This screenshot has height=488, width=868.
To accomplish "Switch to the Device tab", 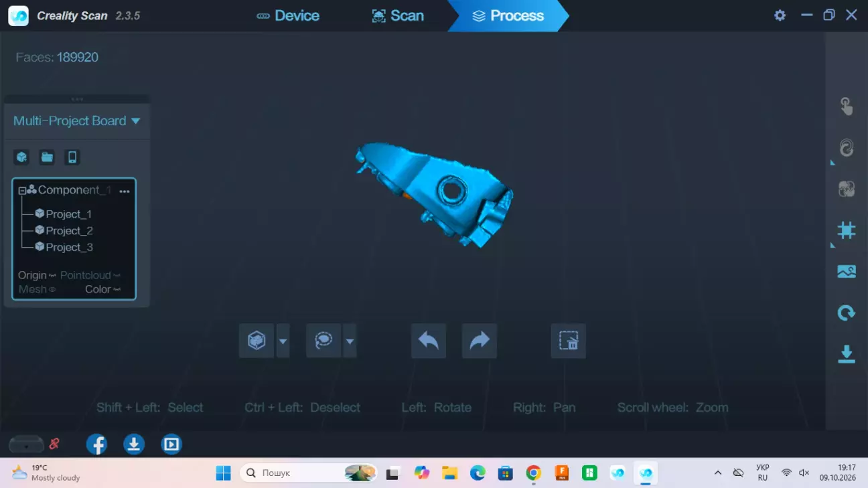I will pyautogui.click(x=288, y=15).
